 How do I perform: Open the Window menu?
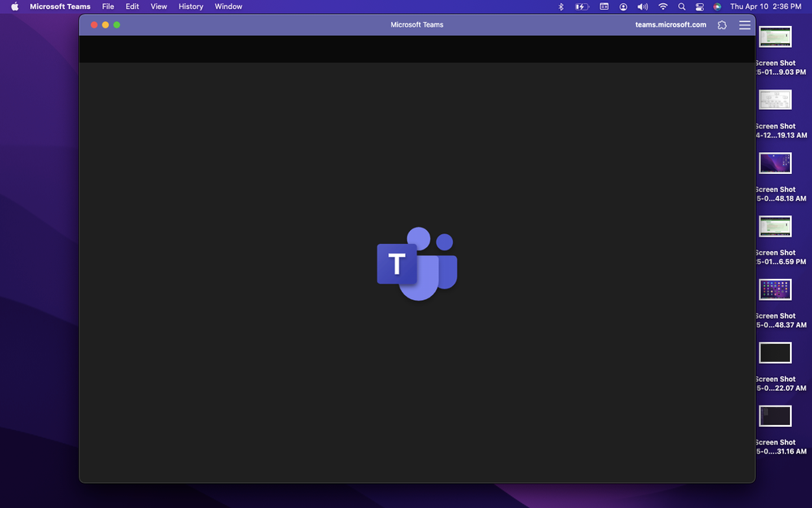pos(228,7)
